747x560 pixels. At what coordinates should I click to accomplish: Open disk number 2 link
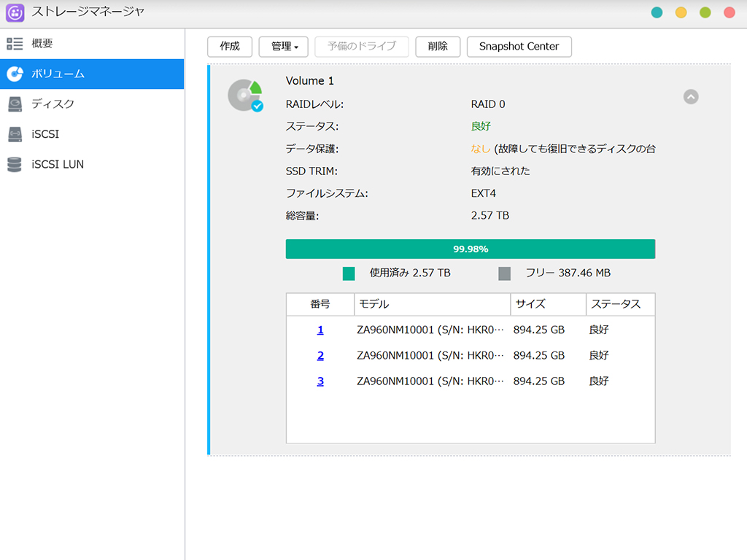[x=320, y=355]
